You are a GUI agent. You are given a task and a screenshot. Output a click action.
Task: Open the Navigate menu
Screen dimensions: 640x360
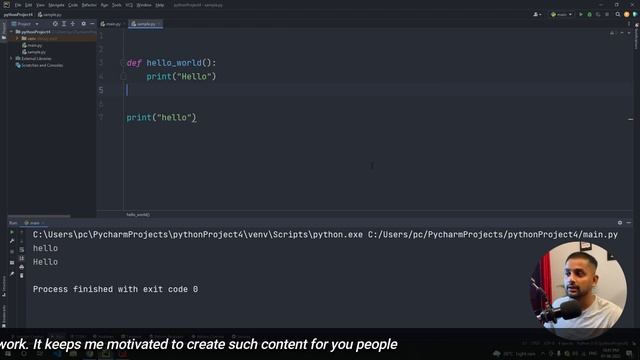tap(56, 5)
